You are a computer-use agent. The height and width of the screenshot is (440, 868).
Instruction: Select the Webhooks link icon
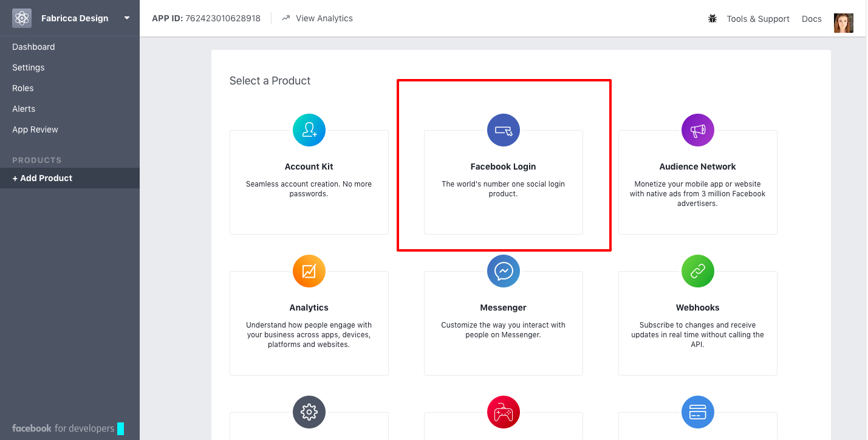[697, 271]
